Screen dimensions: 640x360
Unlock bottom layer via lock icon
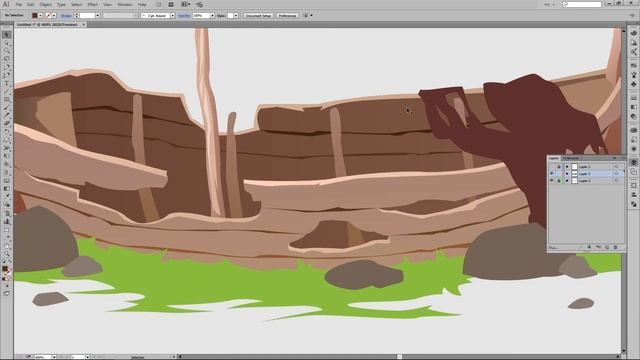[559, 180]
